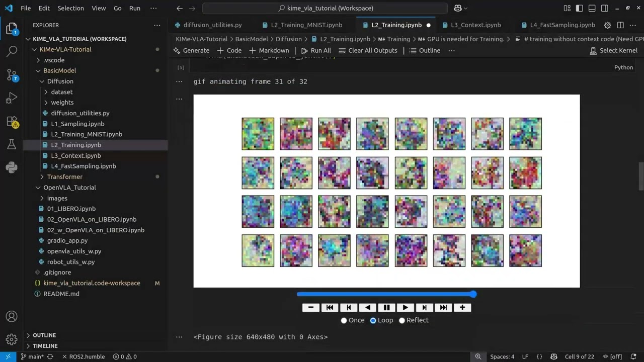Select the Once playback mode
The image size is (644, 362).
point(344,320)
